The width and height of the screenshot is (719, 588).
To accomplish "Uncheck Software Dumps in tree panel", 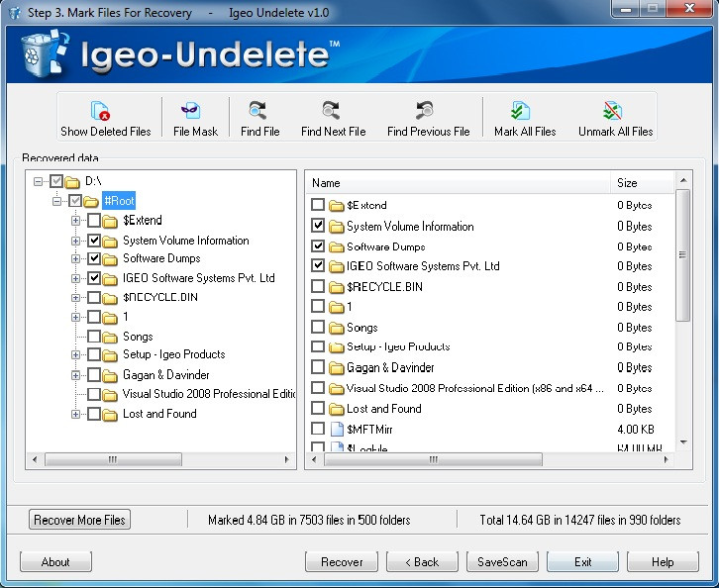I will 94,258.
